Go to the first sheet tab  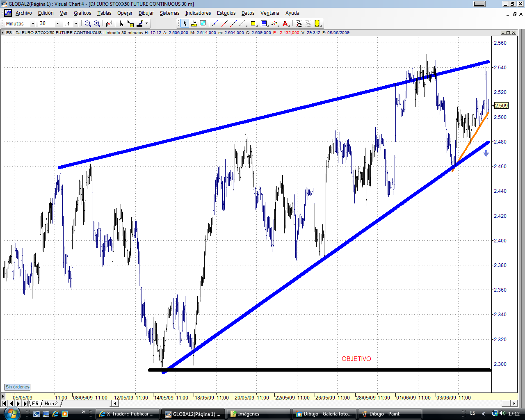click(5, 404)
